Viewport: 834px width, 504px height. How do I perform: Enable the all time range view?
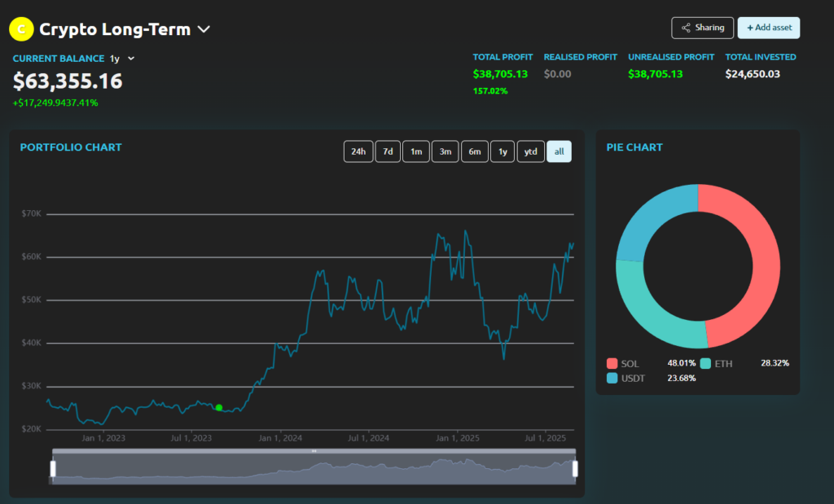click(559, 151)
